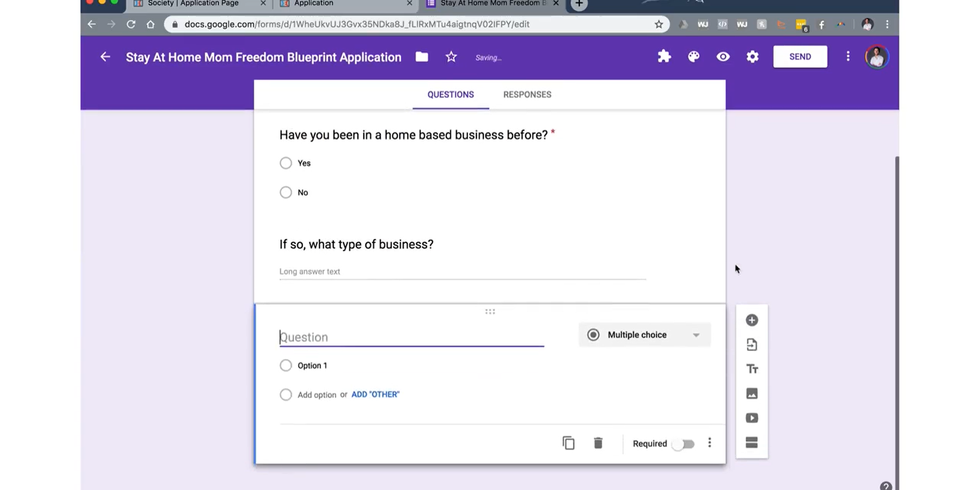The height and width of the screenshot is (490, 980).
Task: Open the Add-ons puzzle icon
Action: tap(664, 57)
